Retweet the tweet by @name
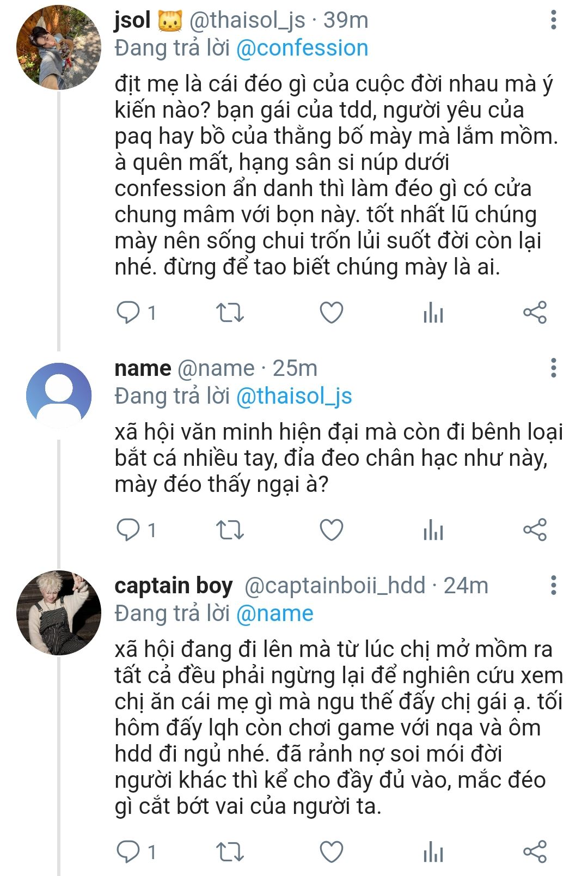The height and width of the screenshot is (876, 588). tap(230, 530)
